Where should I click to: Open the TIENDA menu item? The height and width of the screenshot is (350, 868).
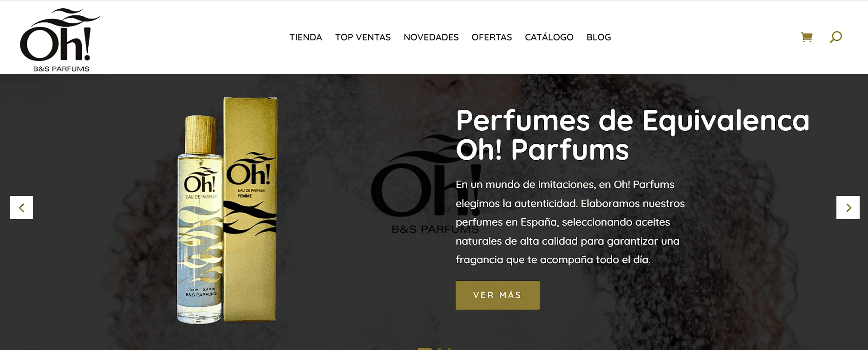coord(306,37)
